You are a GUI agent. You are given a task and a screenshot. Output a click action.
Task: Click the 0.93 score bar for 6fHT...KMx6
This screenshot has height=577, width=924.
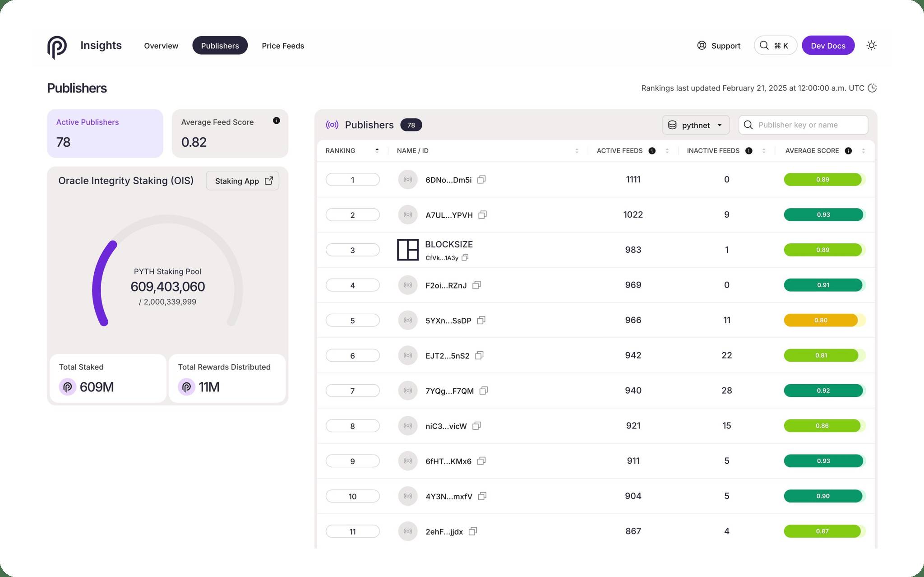(x=825, y=461)
